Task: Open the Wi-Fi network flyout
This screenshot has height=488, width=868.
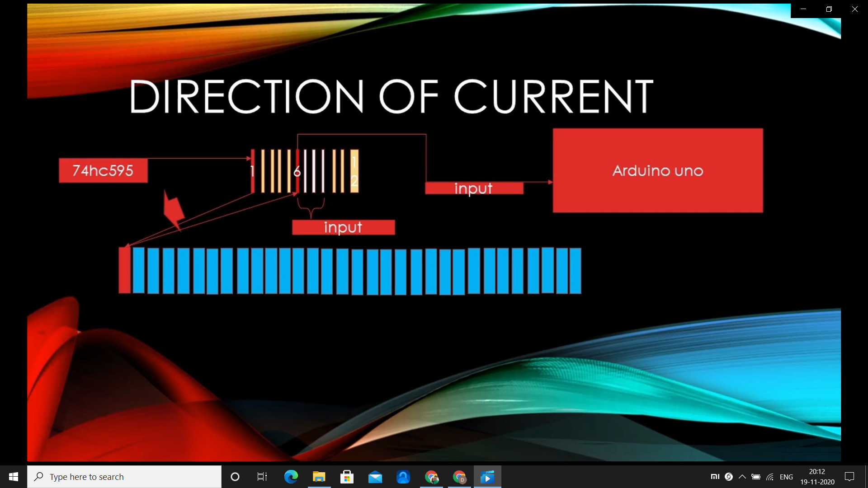Action: tap(770, 477)
